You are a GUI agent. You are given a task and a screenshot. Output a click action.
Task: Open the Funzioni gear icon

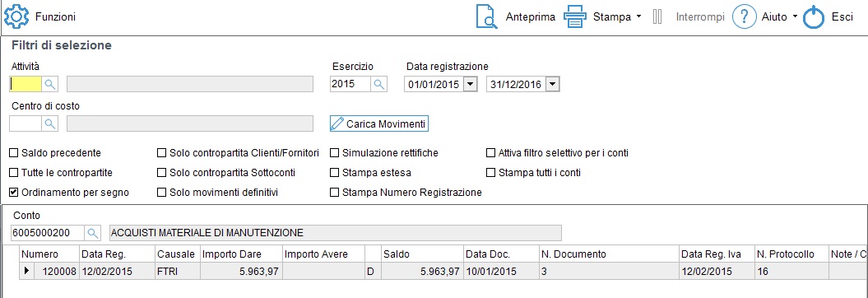point(16,16)
